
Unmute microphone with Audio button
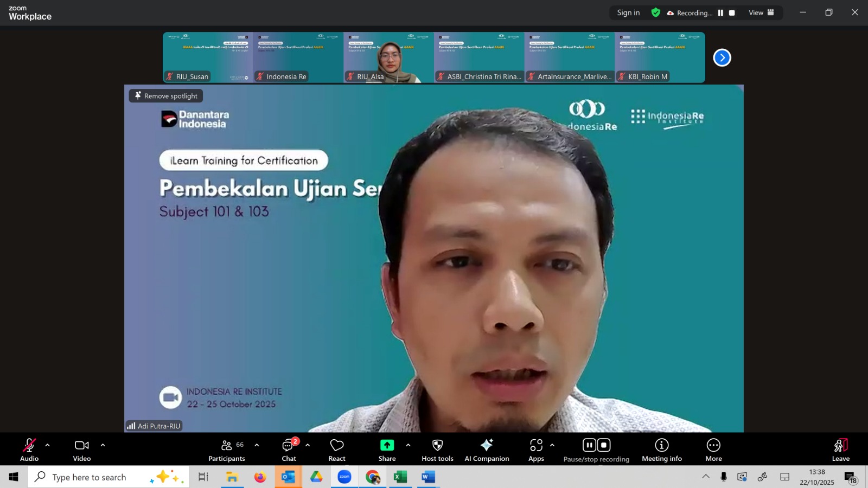(29, 450)
